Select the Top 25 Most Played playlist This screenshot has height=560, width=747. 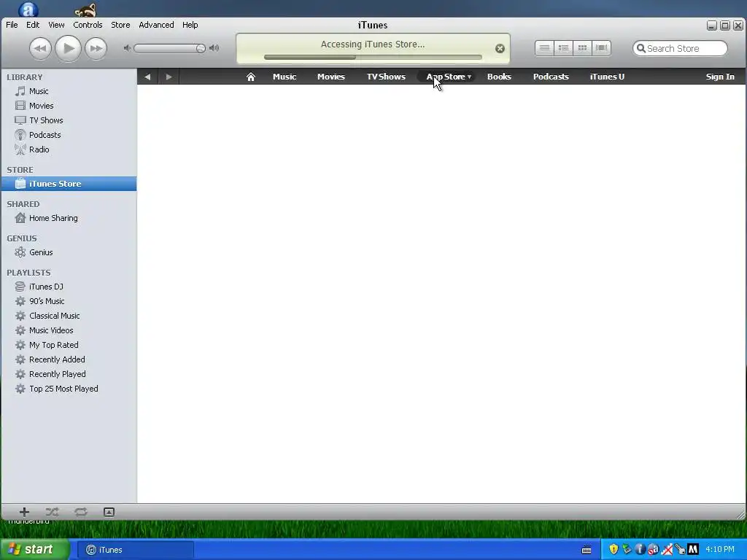69,389
